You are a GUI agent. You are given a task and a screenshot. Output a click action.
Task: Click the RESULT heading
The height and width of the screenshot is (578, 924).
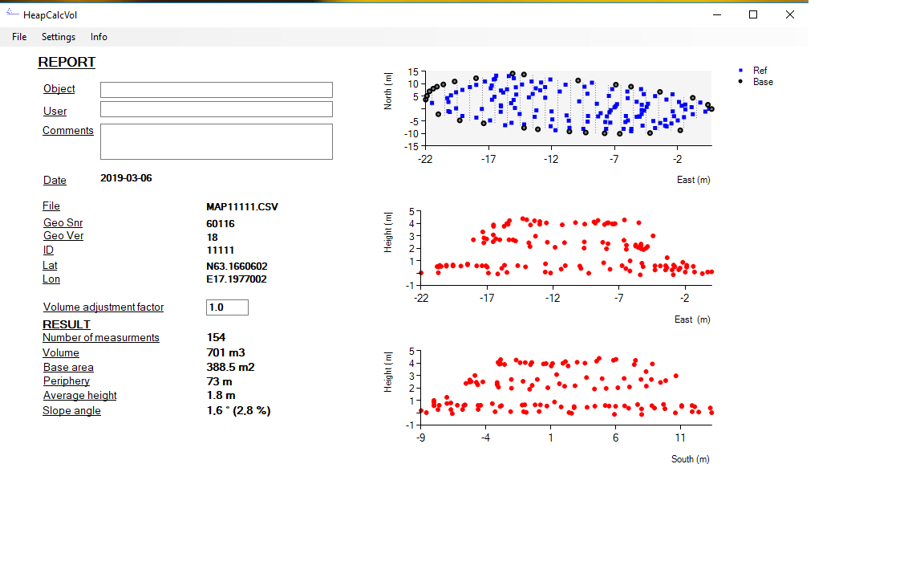pyautogui.click(x=66, y=324)
